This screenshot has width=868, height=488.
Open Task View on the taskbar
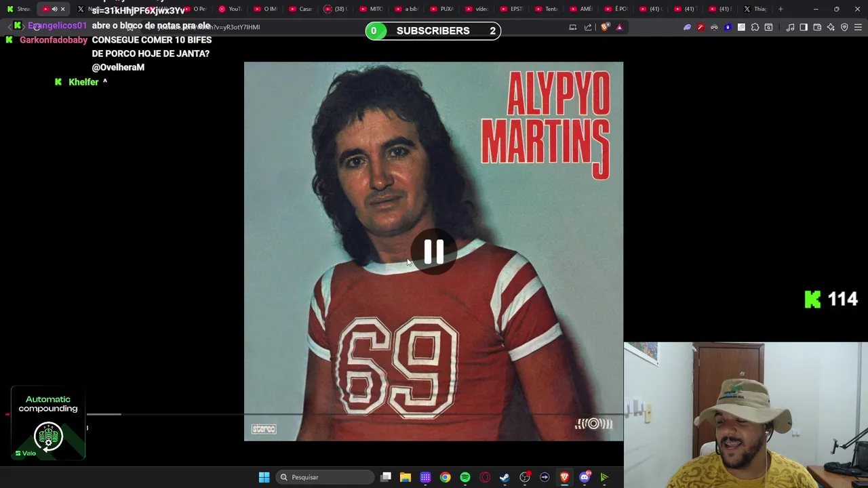point(386,477)
